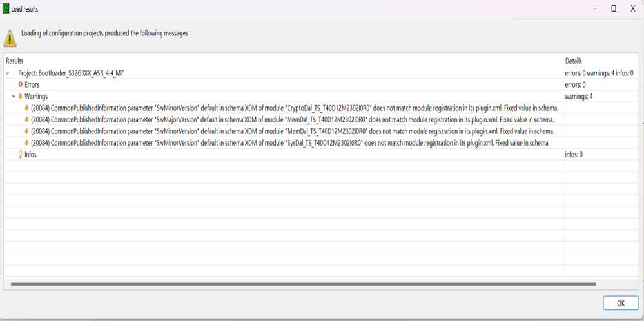Click the Load results application icon
This screenshot has height=321, width=644.
click(x=6, y=8)
